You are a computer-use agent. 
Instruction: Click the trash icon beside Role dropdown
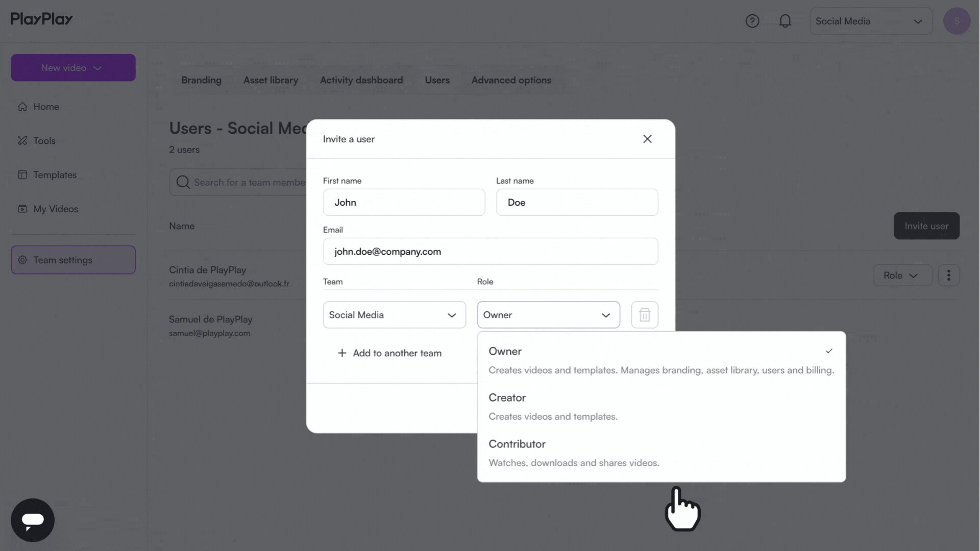[x=644, y=315]
